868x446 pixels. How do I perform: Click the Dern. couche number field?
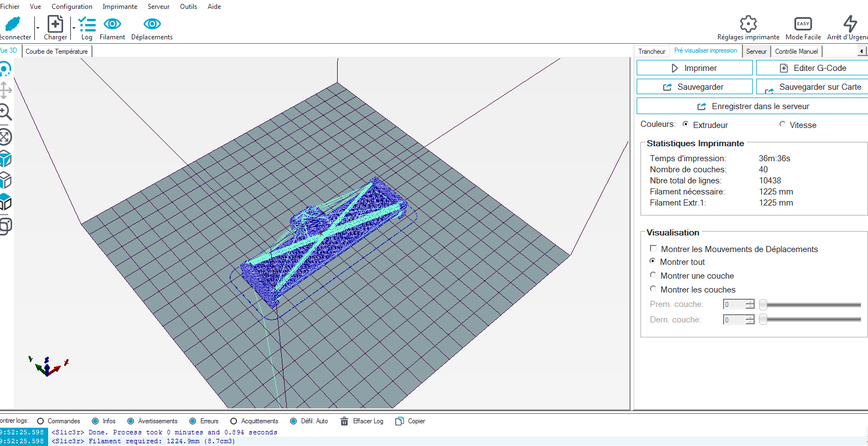[734, 320]
